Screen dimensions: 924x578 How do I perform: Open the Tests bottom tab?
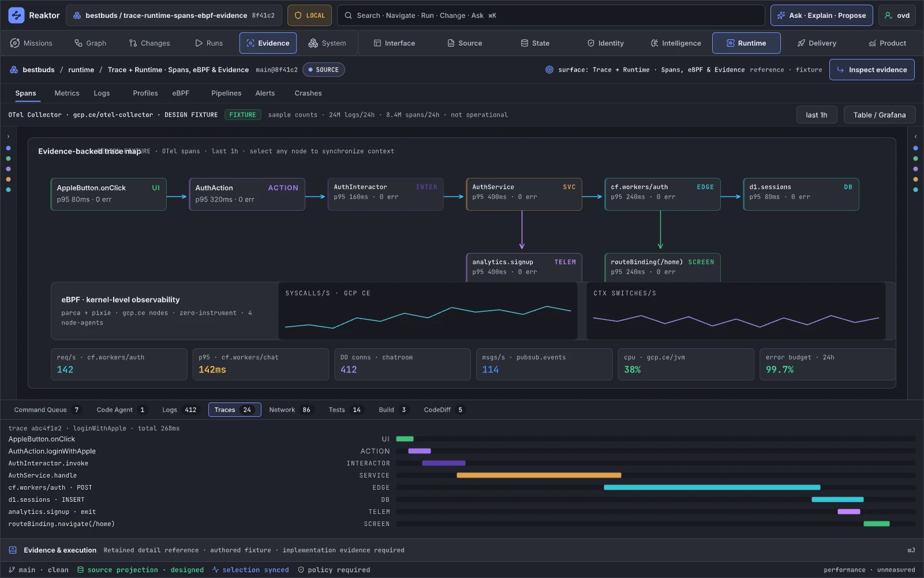click(345, 410)
